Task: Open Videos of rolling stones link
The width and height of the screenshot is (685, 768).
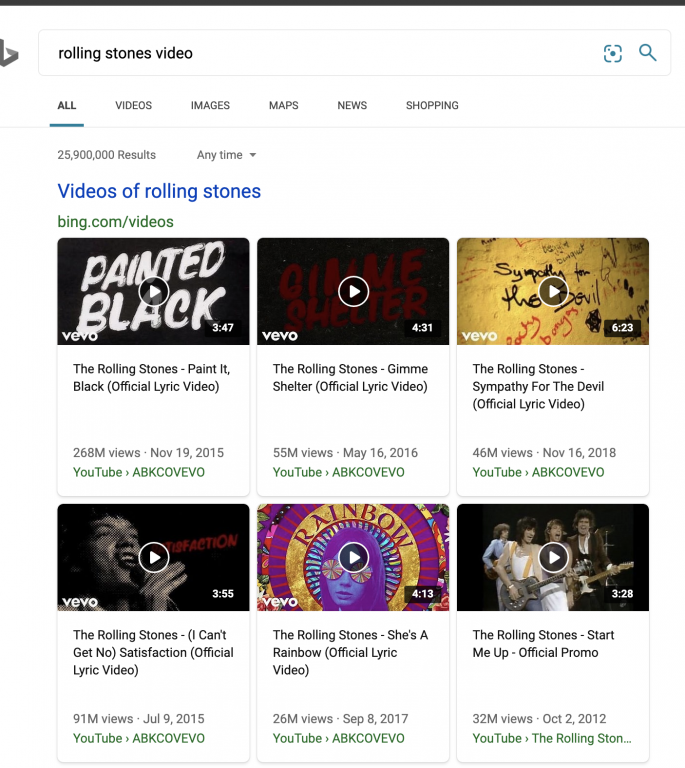Action: pyautogui.click(x=159, y=191)
